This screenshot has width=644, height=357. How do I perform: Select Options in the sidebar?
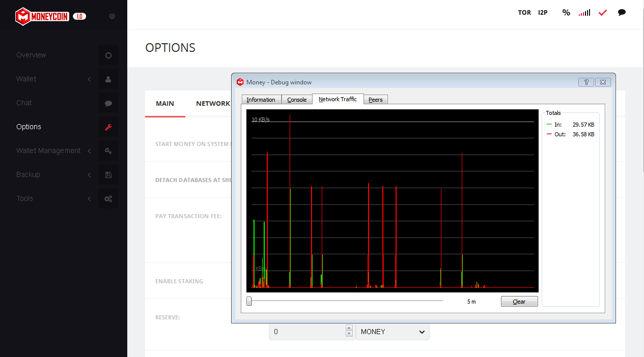[x=29, y=127]
